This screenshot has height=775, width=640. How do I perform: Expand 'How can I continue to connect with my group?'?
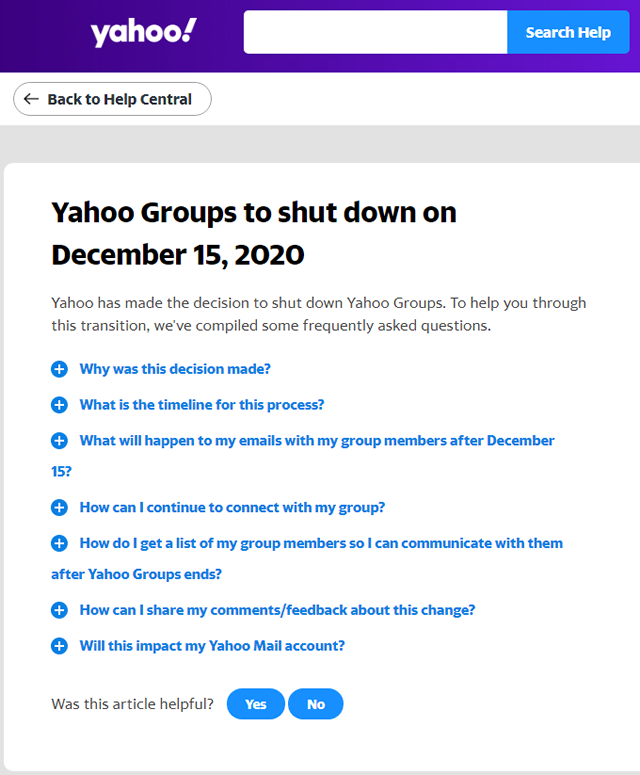[232, 508]
